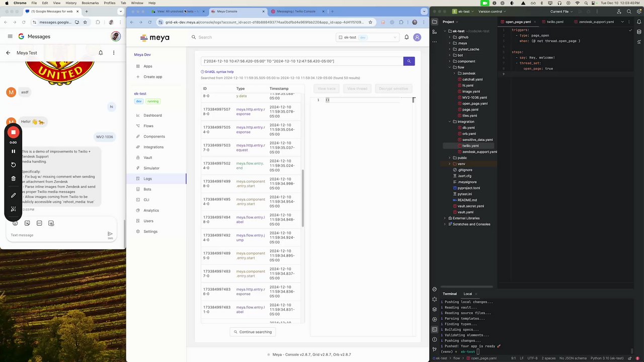Image resolution: width=644 pixels, height=362 pixels.
Task: Open the View menu in macOS menu bar
Action: pos(57,3)
